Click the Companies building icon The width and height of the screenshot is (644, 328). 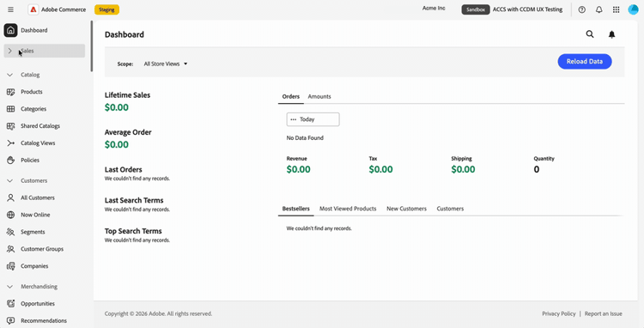[x=10, y=266]
